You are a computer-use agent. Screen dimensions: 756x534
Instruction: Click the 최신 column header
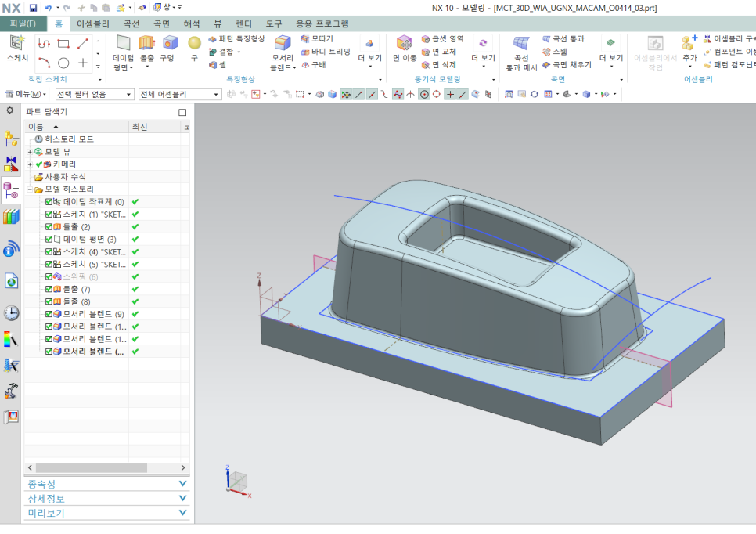(x=154, y=126)
